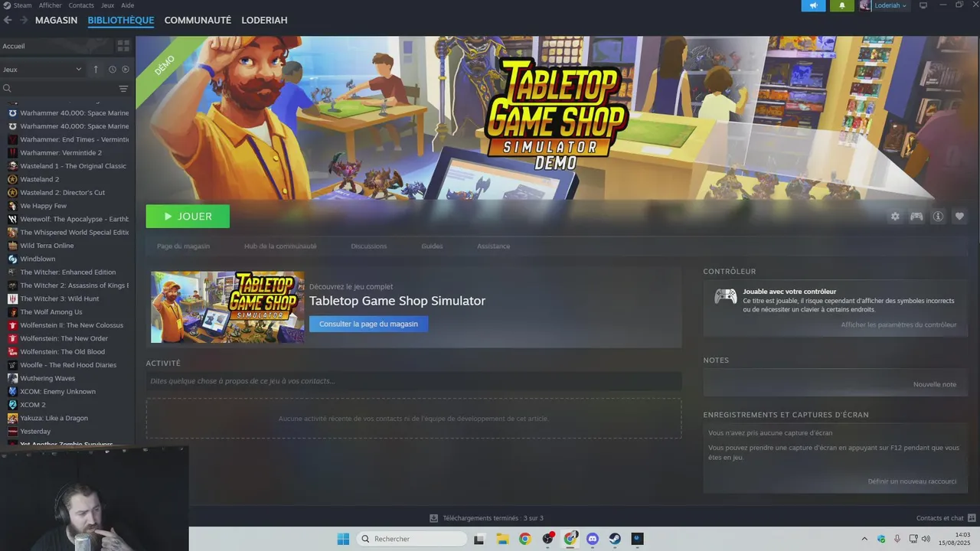Open game settings gear icon
This screenshot has height=551, width=980.
tap(895, 217)
